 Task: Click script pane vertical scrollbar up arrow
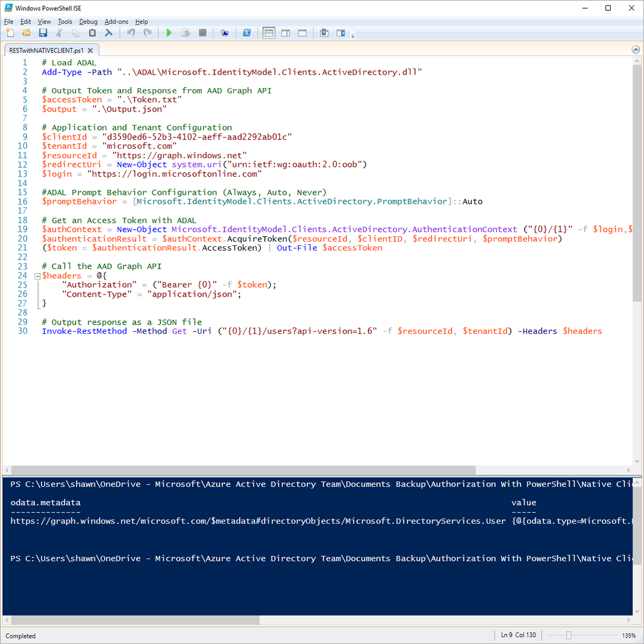[637, 61]
